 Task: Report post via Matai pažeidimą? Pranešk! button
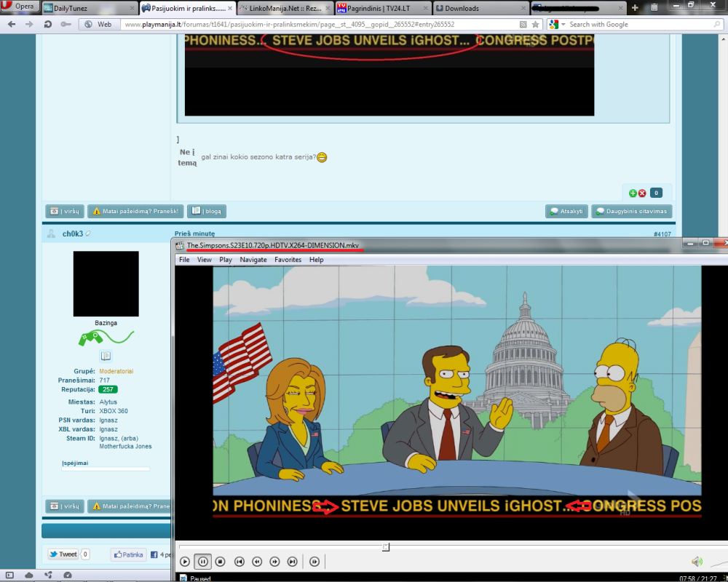pyautogui.click(x=135, y=211)
